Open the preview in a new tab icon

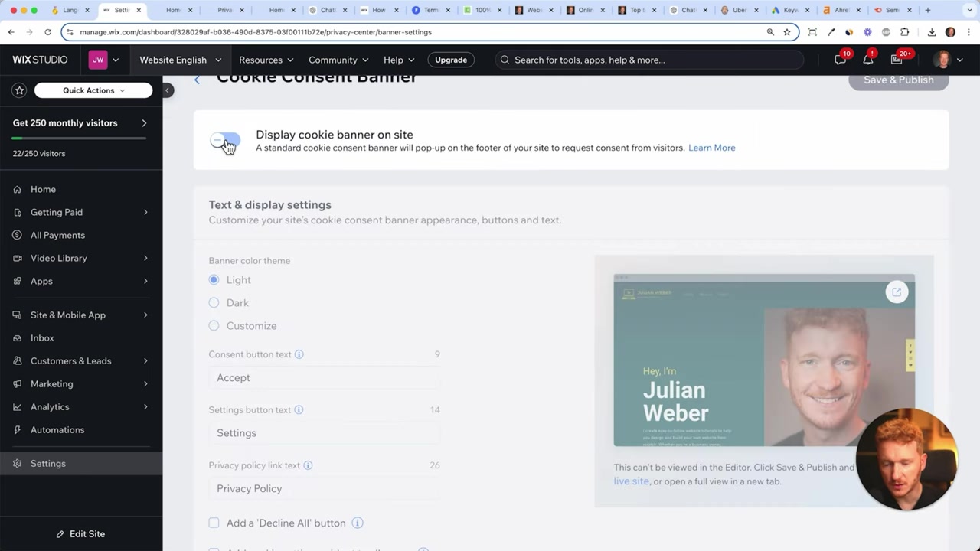coord(897,292)
